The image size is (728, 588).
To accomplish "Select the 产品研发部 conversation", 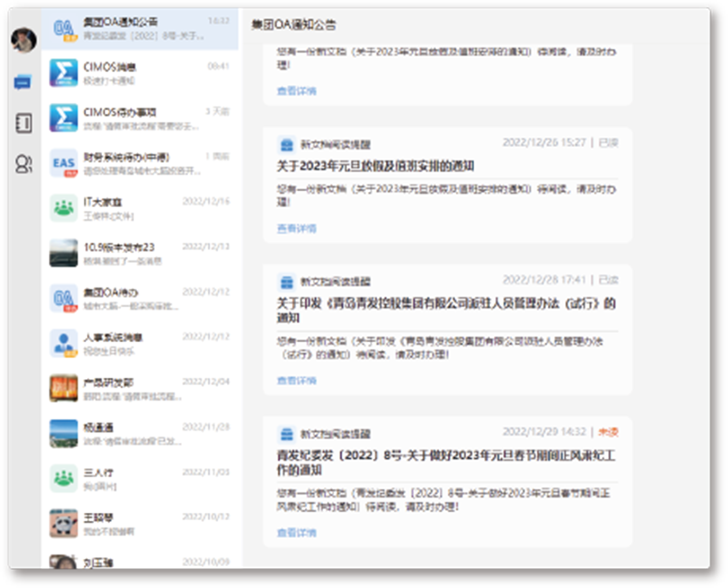I will 140,389.
